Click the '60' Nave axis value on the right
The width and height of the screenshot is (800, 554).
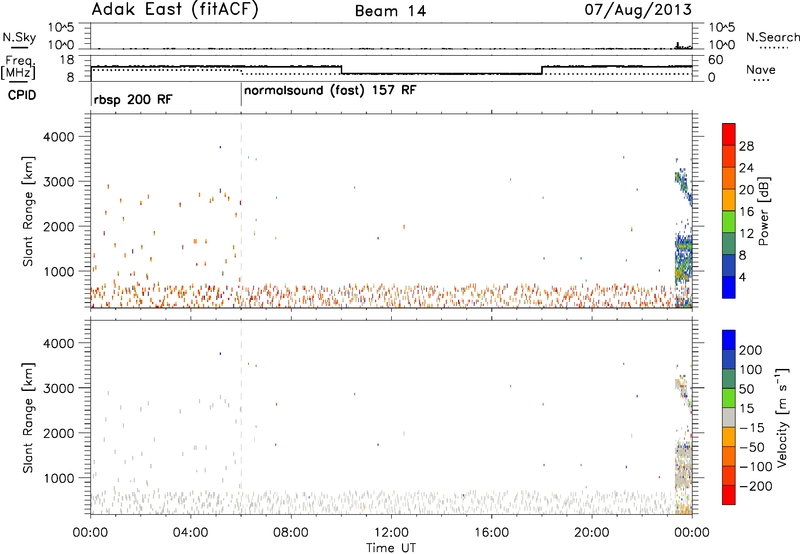[x=716, y=60]
